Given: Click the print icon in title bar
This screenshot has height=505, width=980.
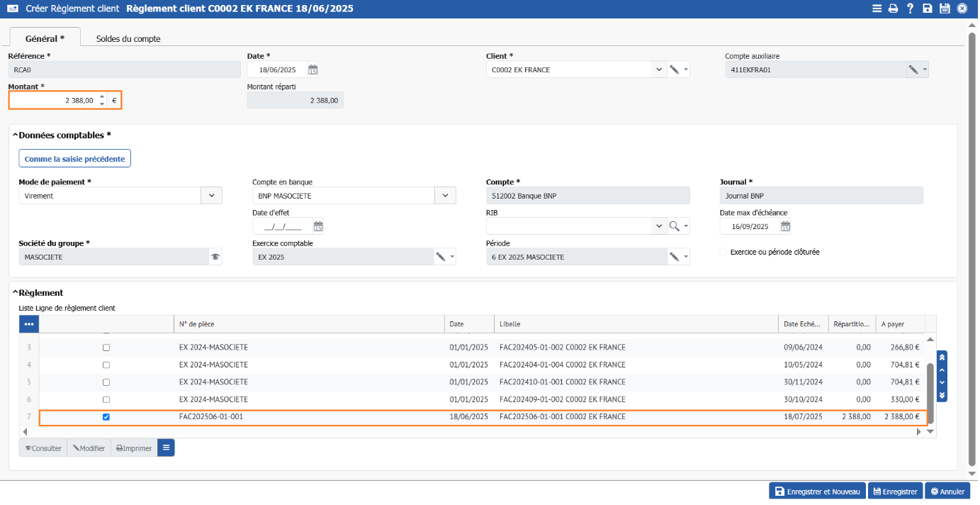Looking at the screenshot, I should click(893, 9).
